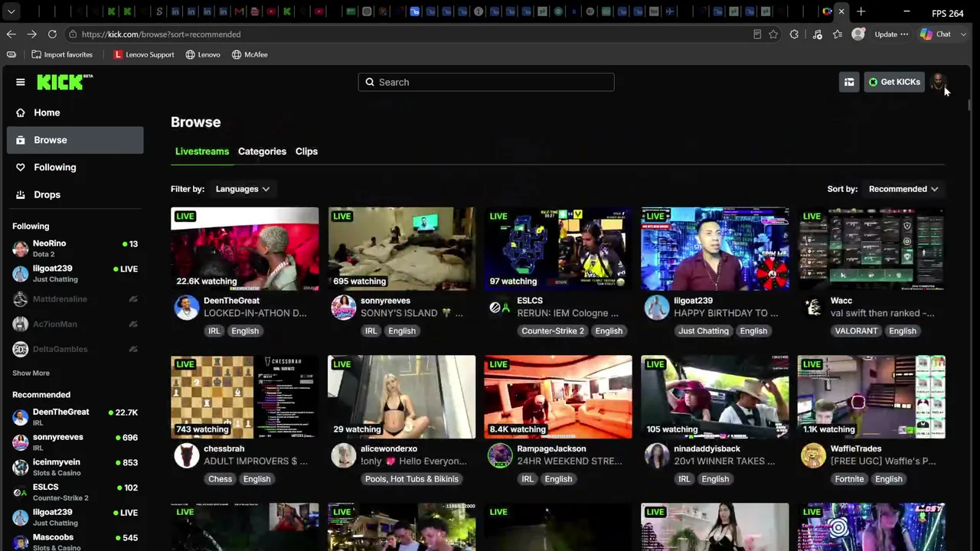Image resolution: width=980 pixels, height=551 pixels.
Task: Open the browser profile account icon
Action: [x=858, y=34]
